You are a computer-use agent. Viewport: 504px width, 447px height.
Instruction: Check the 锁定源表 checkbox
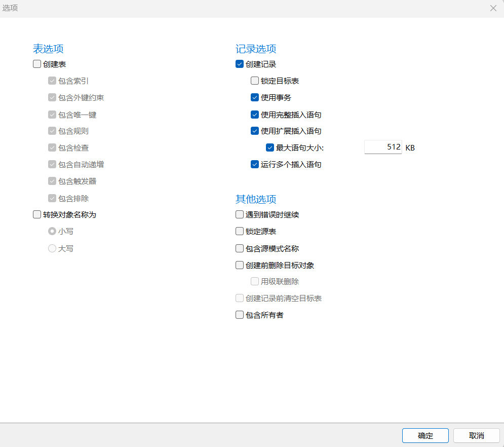[x=240, y=231]
